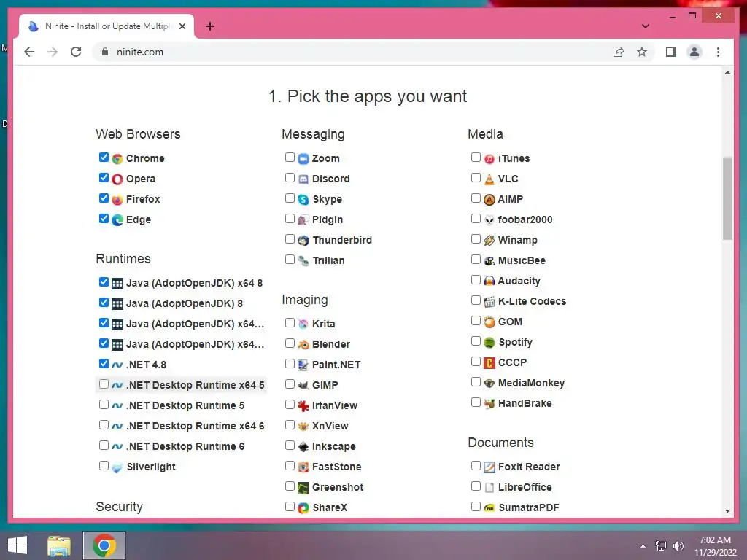Click the iTunes app icon
The image size is (747, 560).
(489, 158)
